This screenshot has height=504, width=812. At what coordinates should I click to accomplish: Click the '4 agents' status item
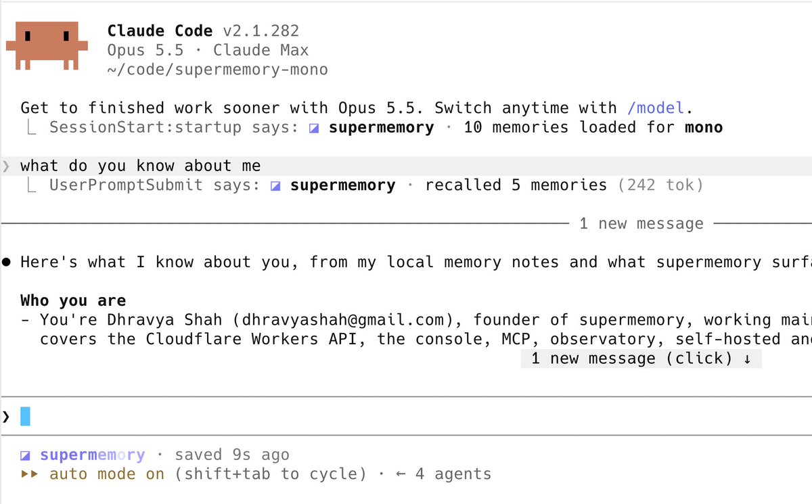point(453,474)
